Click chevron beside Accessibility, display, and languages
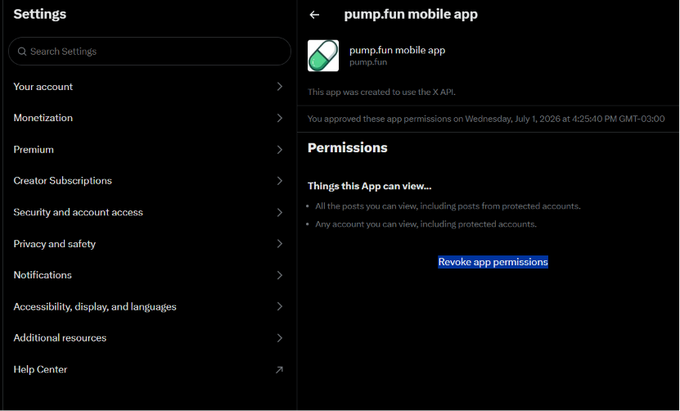The width and height of the screenshot is (680, 411). [280, 307]
